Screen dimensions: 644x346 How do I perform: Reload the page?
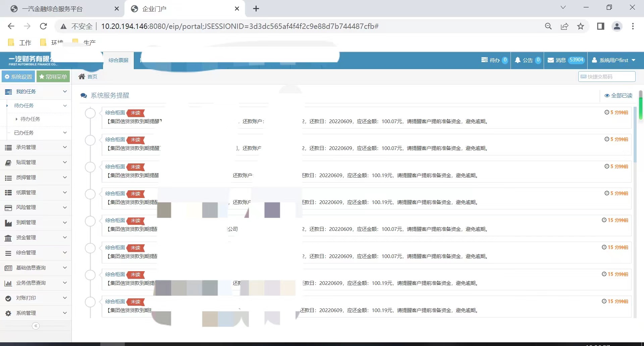43,26
